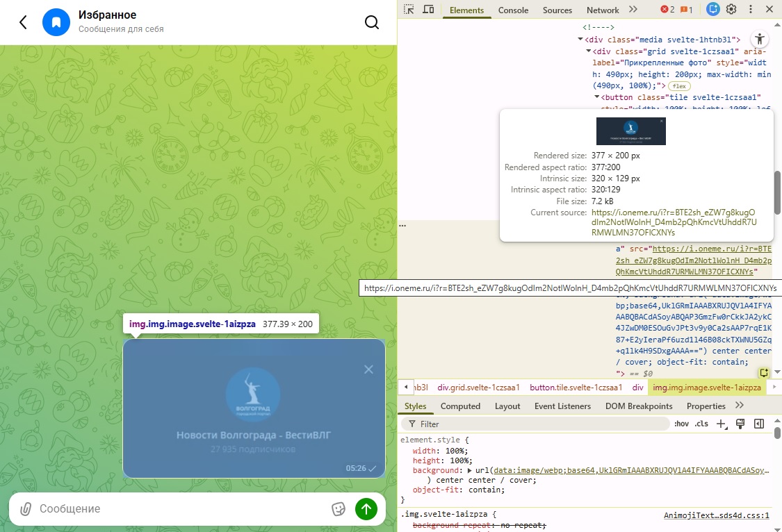Switch to the Console tab
Image resolution: width=782 pixels, height=532 pixels.
[x=513, y=10]
